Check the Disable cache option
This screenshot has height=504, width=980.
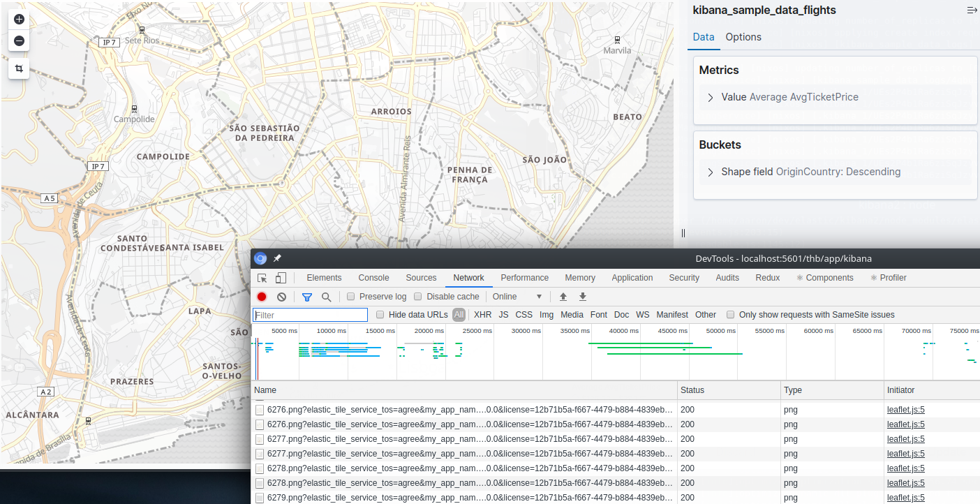[x=418, y=297]
